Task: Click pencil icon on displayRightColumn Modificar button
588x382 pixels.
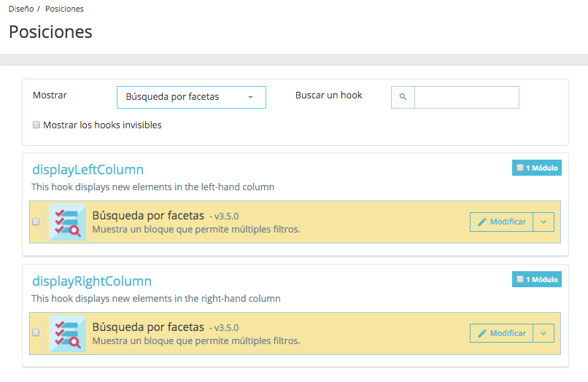Action: pos(482,333)
